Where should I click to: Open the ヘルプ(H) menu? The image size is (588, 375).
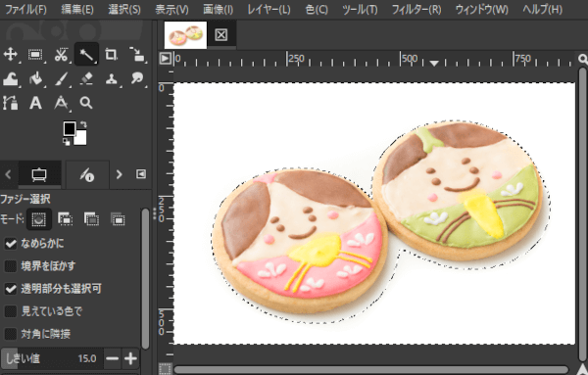click(542, 10)
